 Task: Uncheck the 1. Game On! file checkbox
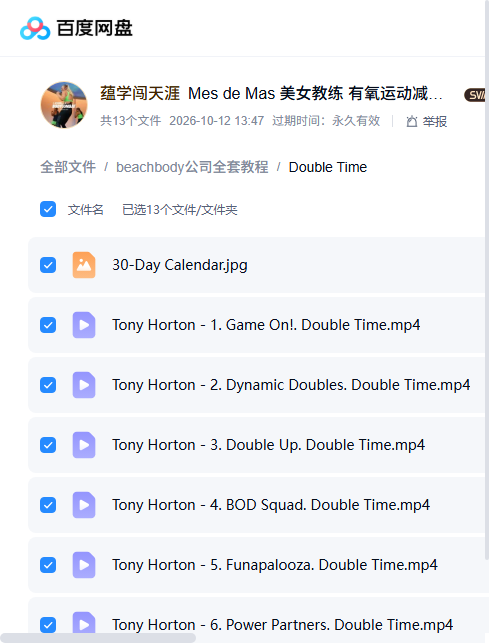pyautogui.click(x=48, y=325)
